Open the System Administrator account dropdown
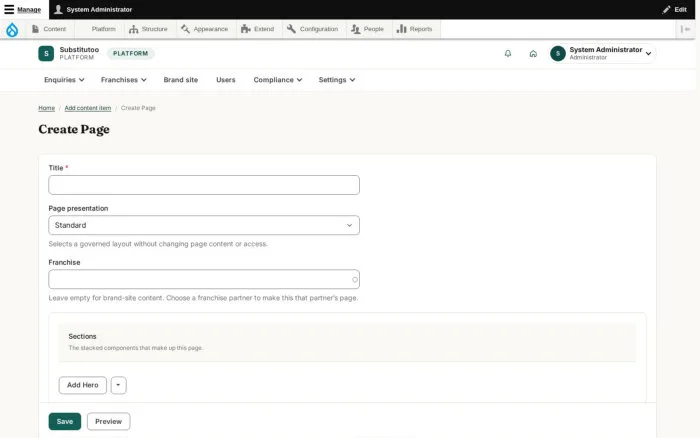 pos(603,54)
